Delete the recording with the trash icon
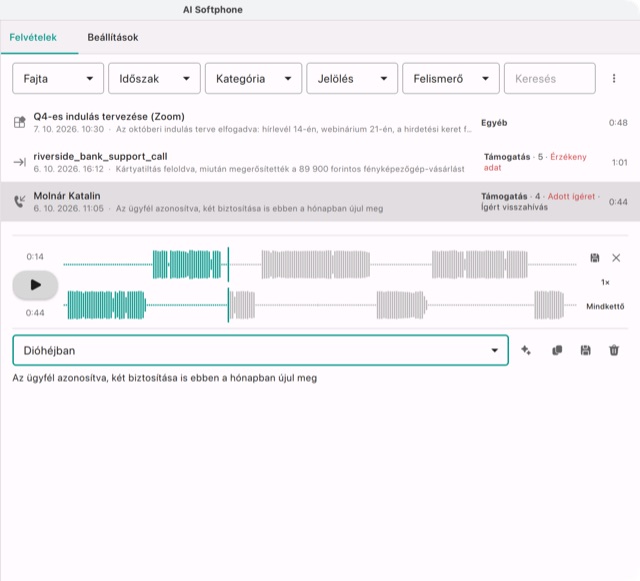 (614, 350)
